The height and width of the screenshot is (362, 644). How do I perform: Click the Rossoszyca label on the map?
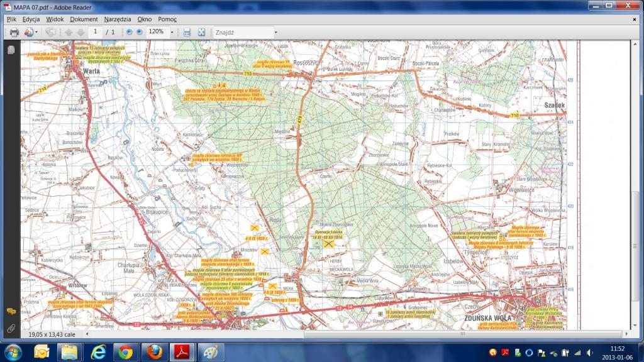tap(306, 63)
